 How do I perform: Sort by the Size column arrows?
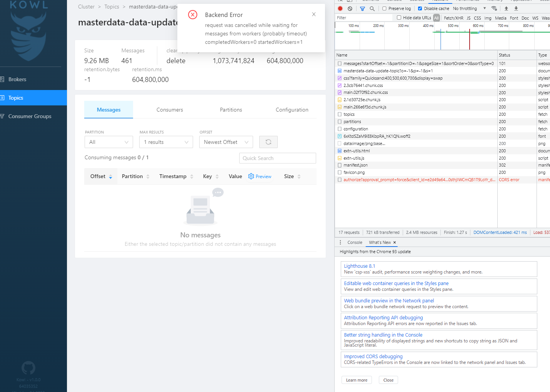pos(299,177)
